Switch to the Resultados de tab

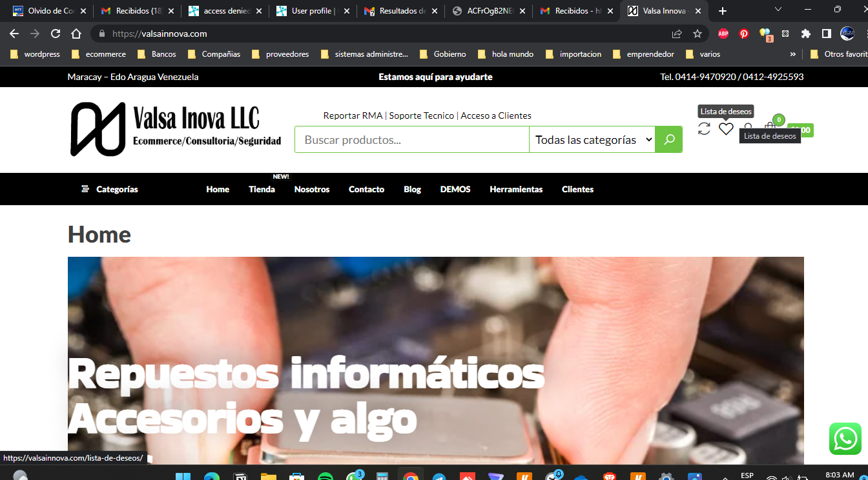(401, 11)
